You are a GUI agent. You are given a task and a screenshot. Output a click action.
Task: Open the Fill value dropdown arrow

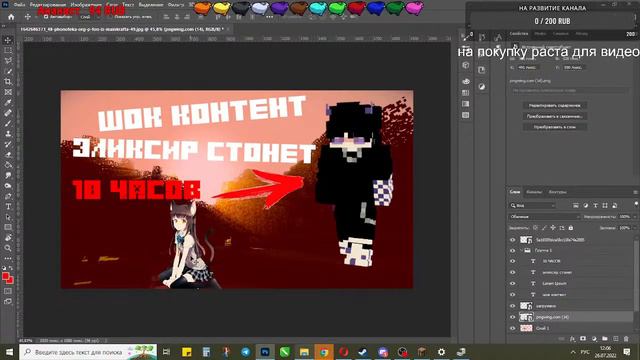point(635,228)
